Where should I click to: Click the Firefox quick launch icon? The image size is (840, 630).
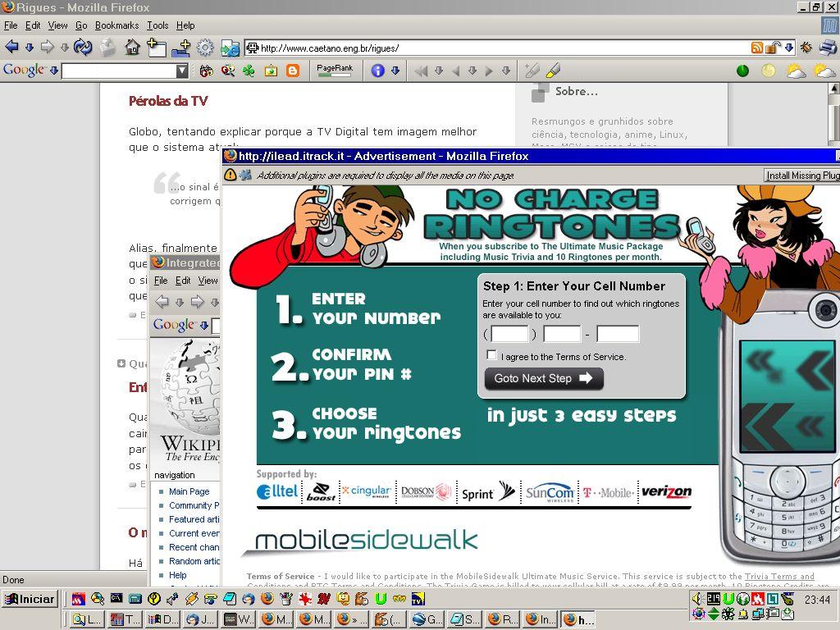click(267, 598)
